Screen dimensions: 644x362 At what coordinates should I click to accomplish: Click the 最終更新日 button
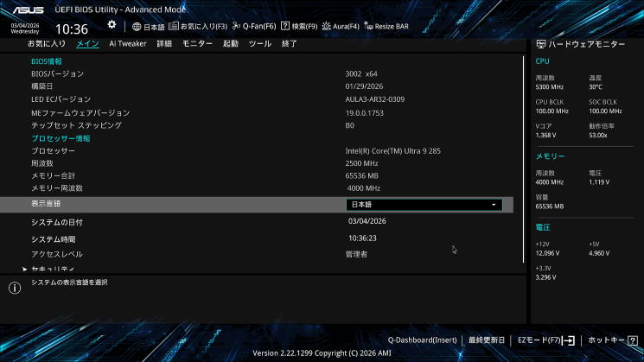click(x=487, y=340)
